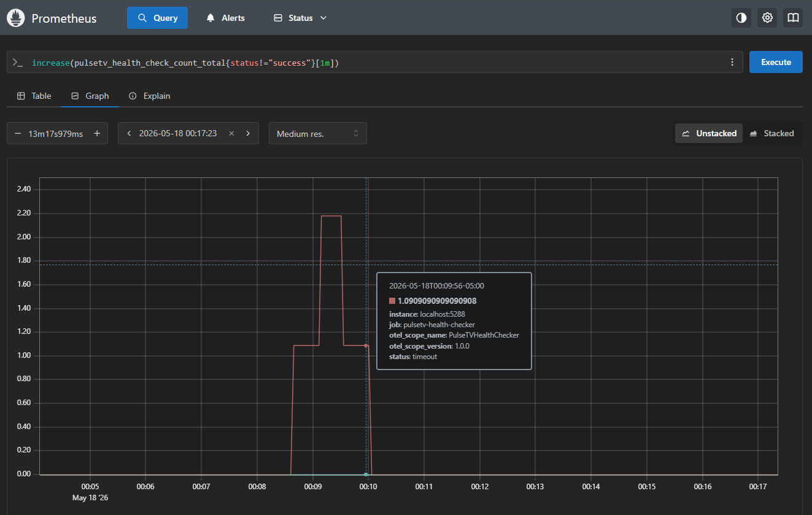Click the red swatch in the tooltip
This screenshot has width=812, height=515.
[392, 301]
